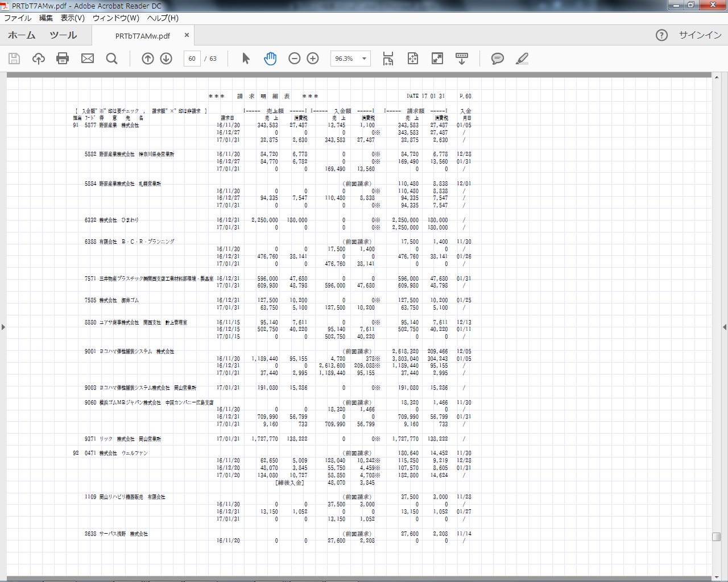
Task: Toggle full screen read mode
Action: pos(437,59)
